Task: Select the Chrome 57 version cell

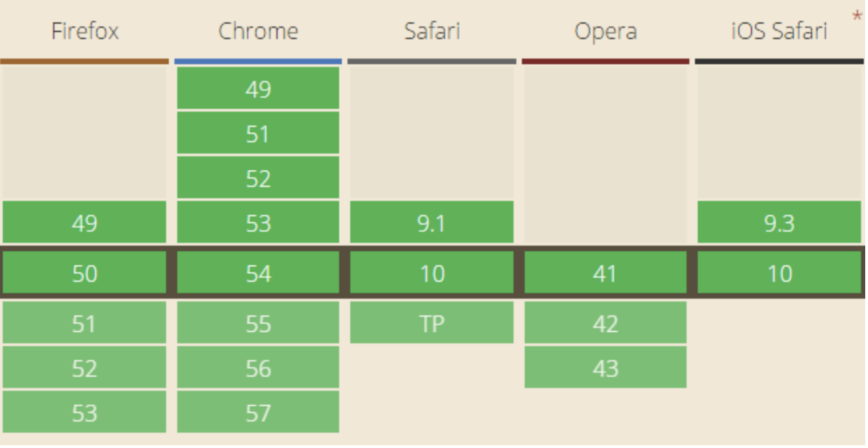Action: tap(258, 413)
